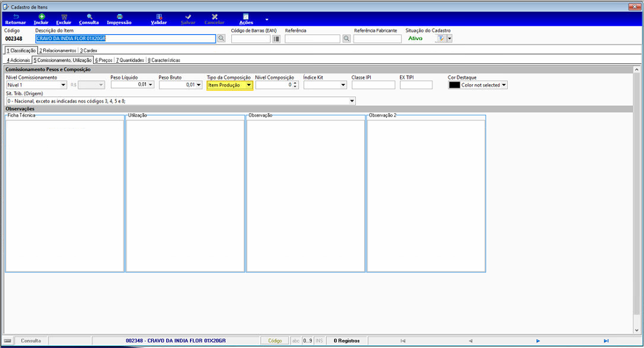The height and width of the screenshot is (348, 644).
Task: Open Cor Destaque color dropdown arrow
Action: pyautogui.click(x=504, y=85)
